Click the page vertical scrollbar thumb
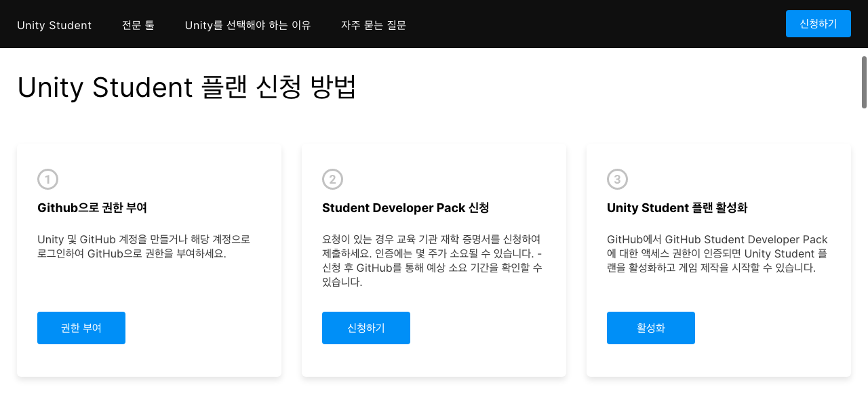 (x=865, y=82)
